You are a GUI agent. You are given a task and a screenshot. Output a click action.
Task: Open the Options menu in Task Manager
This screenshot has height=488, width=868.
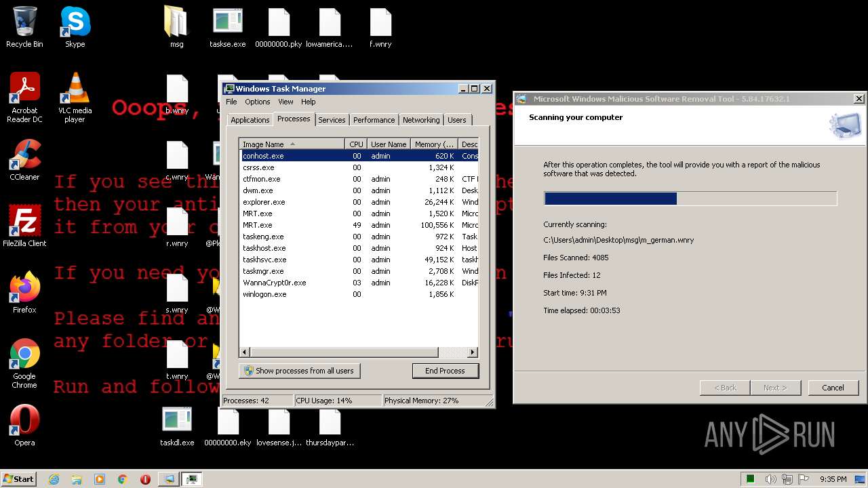257,102
